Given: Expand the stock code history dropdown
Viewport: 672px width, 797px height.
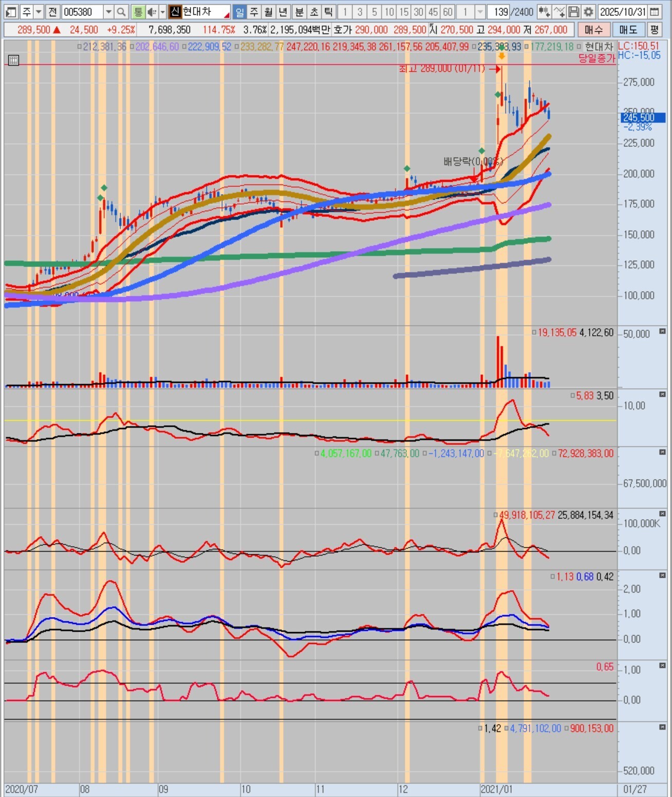Looking at the screenshot, I should coord(108,12).
